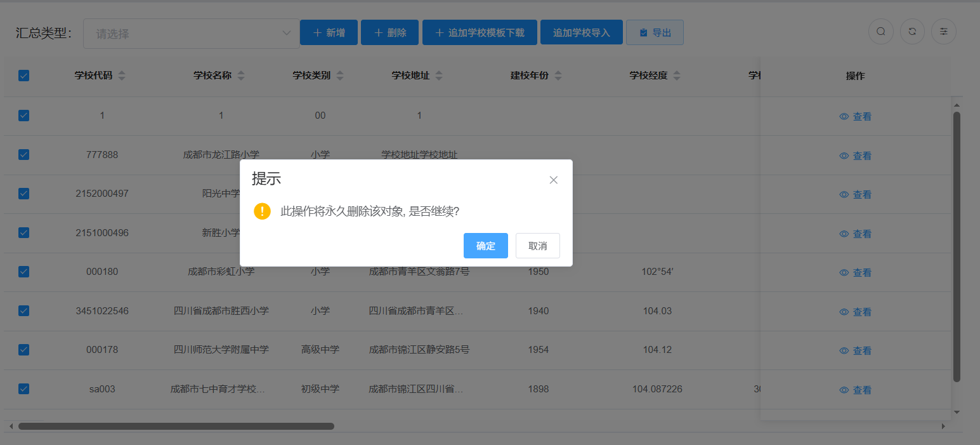This screenshot has width=980, height=445.
Task: Click the sort icon beside 学校名称
Action: click(x=241, y=76)
